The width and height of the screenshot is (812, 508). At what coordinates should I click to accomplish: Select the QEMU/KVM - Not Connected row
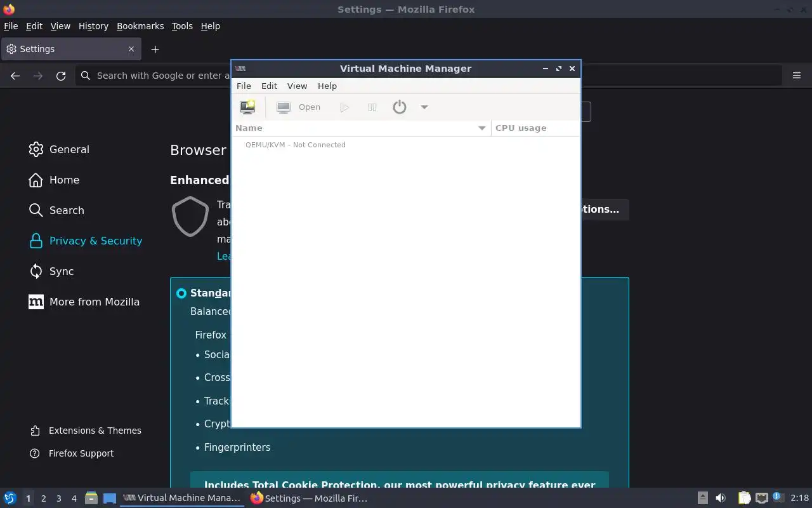(x=406, y=145)
